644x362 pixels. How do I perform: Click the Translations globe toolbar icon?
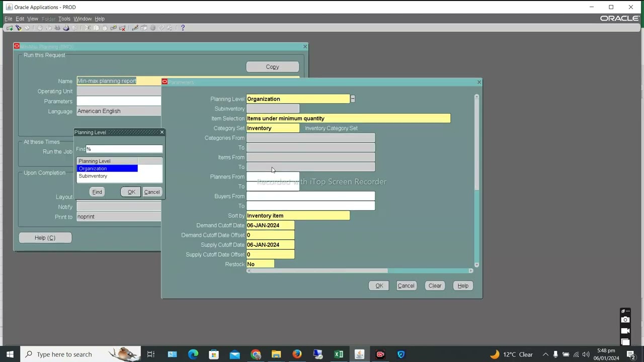152,28
